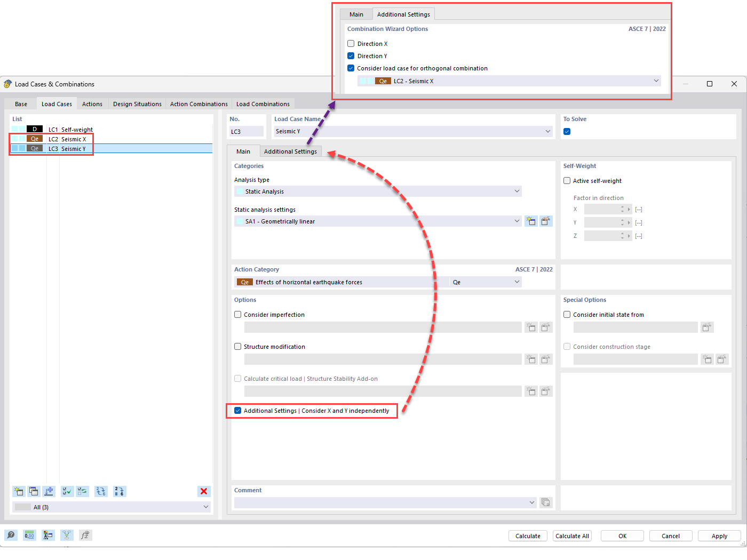Click the import load icon with blue plus
This screenshot has width=747, height=560.
[x=49, y=491]
